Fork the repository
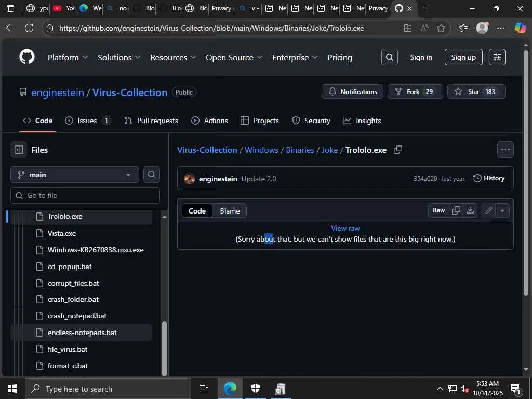This screenshot has height=399, width=532. click(x=415, y=91)
